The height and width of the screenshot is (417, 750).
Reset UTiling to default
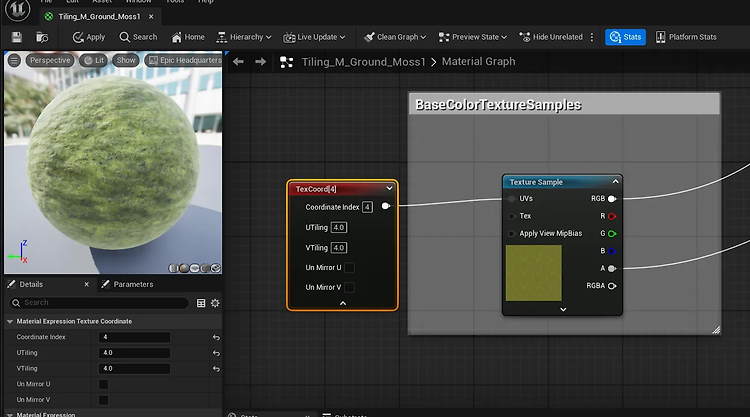coord(216,353)
